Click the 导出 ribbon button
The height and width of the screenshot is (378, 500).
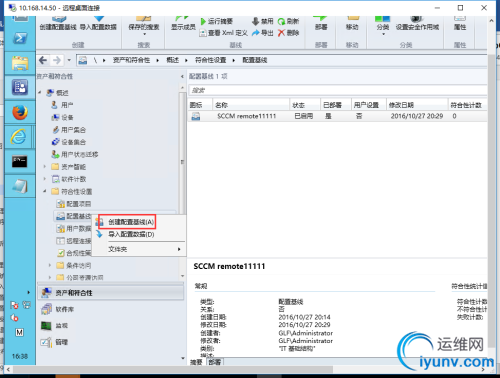coord(262,33)
